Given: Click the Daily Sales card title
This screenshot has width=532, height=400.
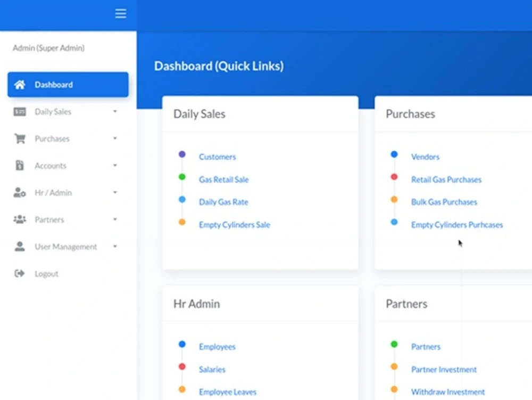Looking at the screenshot, I should 199,114.
